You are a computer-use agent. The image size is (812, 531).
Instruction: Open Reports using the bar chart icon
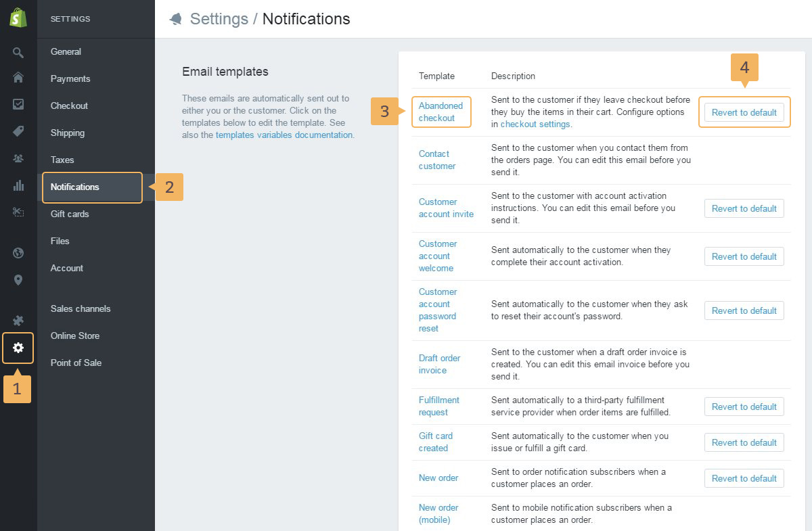(18, 185)
